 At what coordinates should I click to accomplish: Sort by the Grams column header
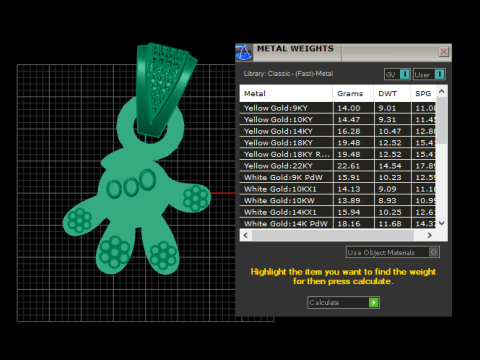pos(353,94)
